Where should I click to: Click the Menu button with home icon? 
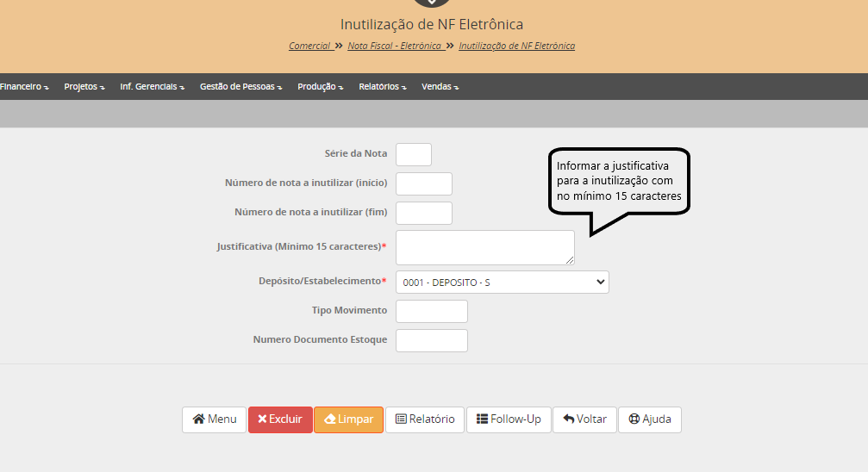click(214, 419)
